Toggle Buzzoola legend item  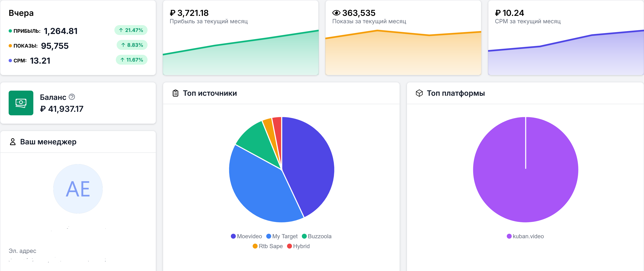pyautogui.click(x=316, y=236)
